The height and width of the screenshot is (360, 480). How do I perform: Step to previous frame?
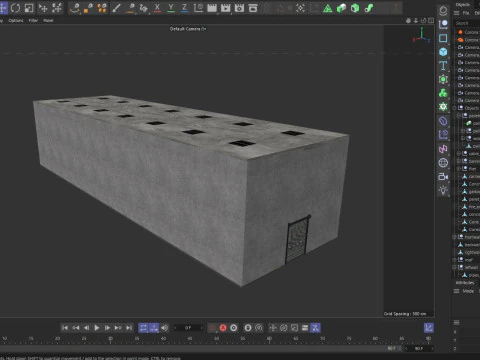86,328
